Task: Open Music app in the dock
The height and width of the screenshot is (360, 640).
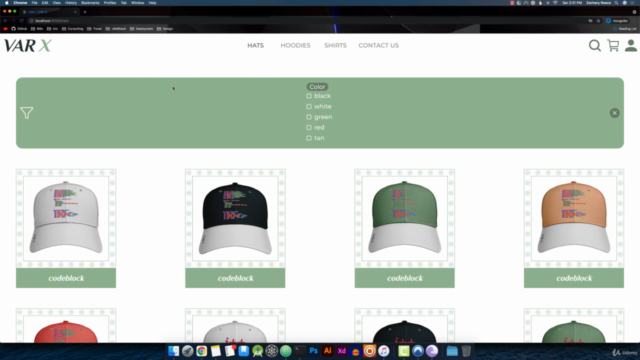Action: (x=384, y=351)
